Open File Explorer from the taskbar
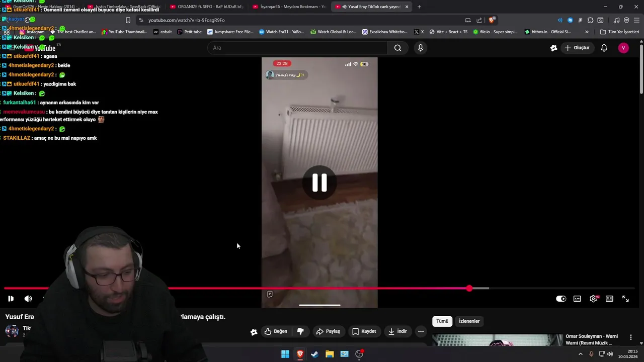The width and height of the screenshot is (644, 362). pyautogui.click(x=330, y=354)
